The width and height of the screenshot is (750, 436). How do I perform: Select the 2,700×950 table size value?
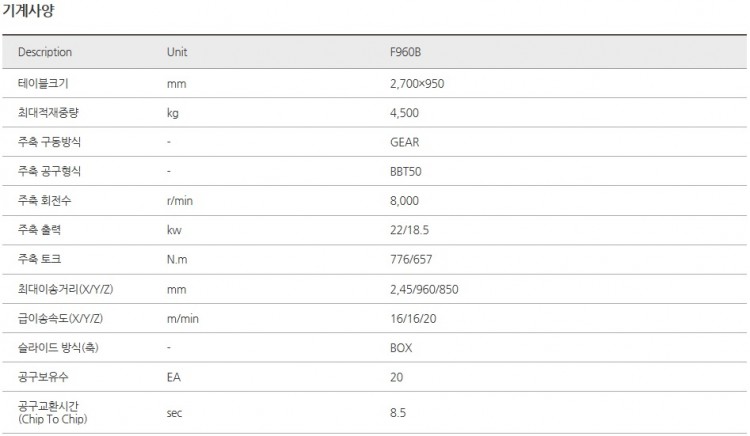[417, 83]
